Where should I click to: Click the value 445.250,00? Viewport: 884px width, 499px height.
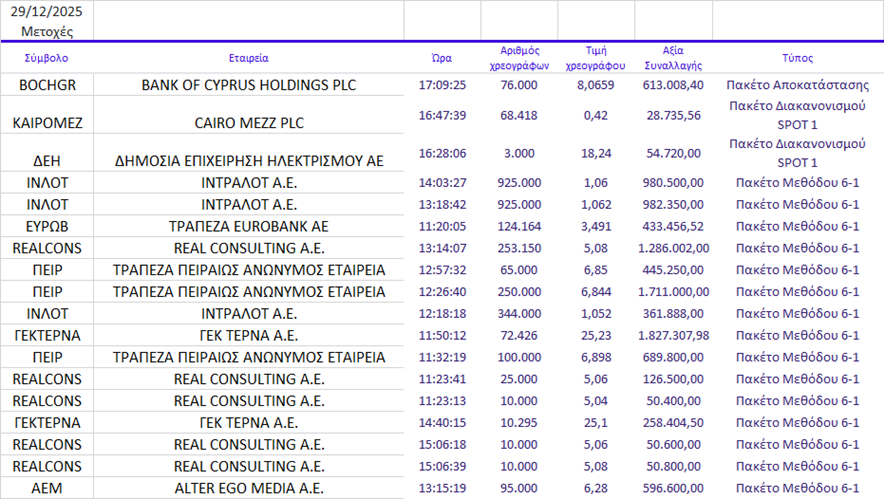(673, 270)
